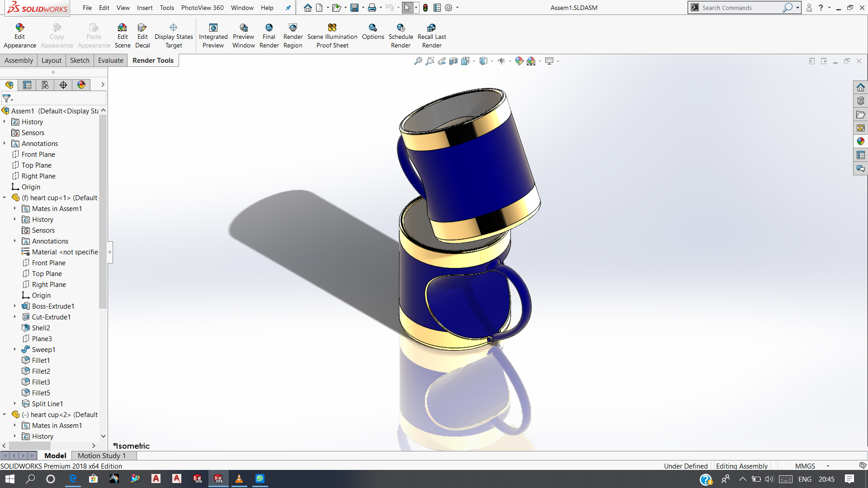Switch to the Evaluate tab

pos(111,61)
